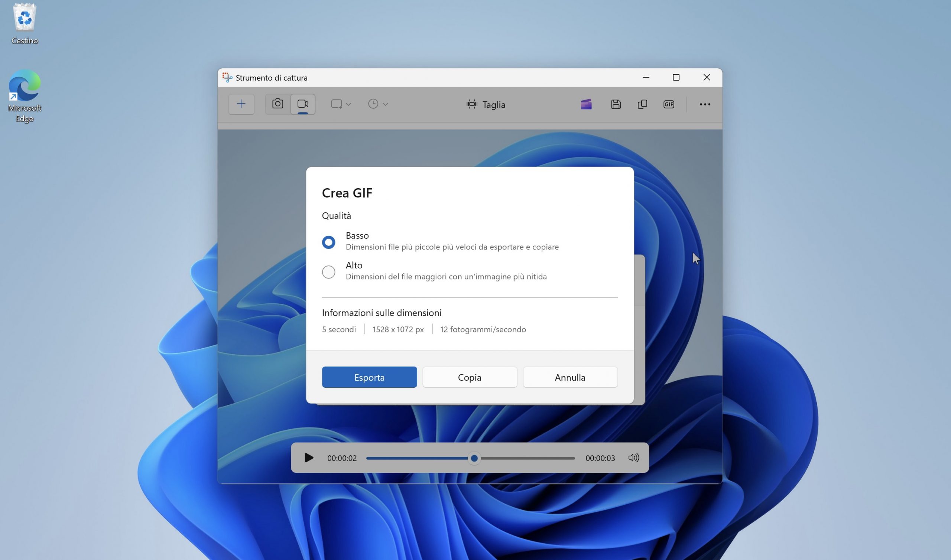This screenshot has height=560, width=951.
Task: Open Clipchamp edit icon in toolbar
Action: 586,104
